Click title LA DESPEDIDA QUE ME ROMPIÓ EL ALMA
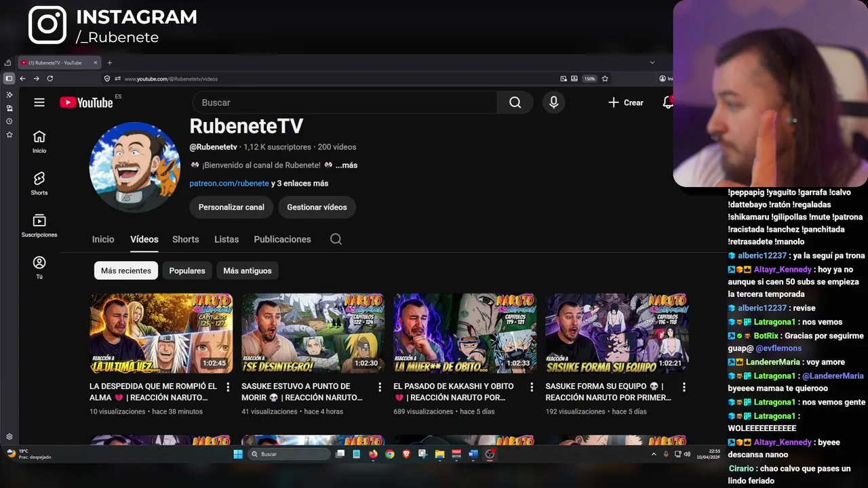This screenshot has width=868, height=488. (153, 392)
